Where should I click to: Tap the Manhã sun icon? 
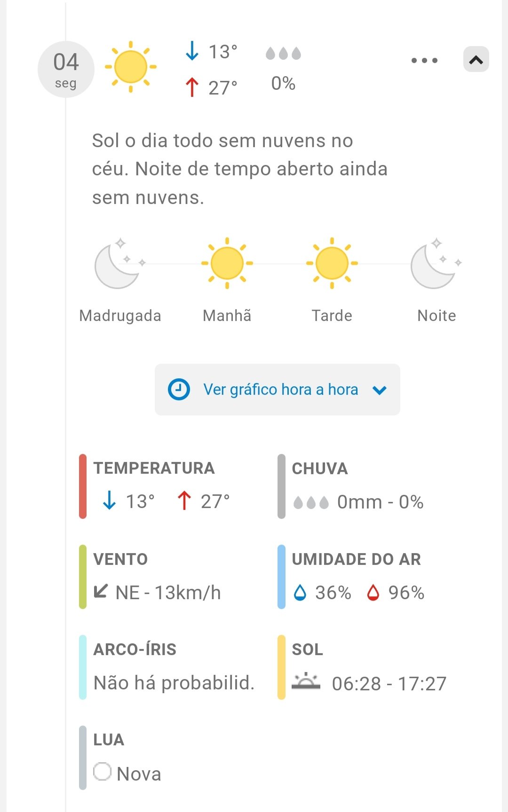(x=227, y=263)
